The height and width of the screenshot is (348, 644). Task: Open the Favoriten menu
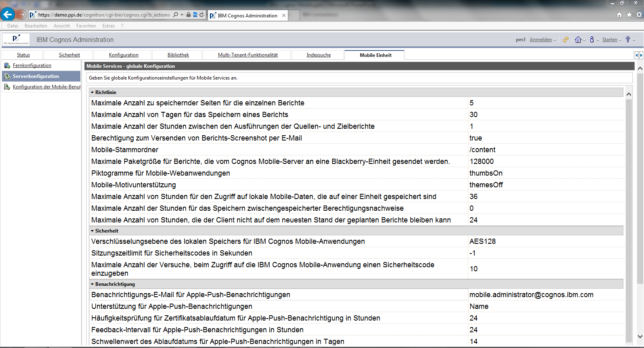tap(86, 26)
